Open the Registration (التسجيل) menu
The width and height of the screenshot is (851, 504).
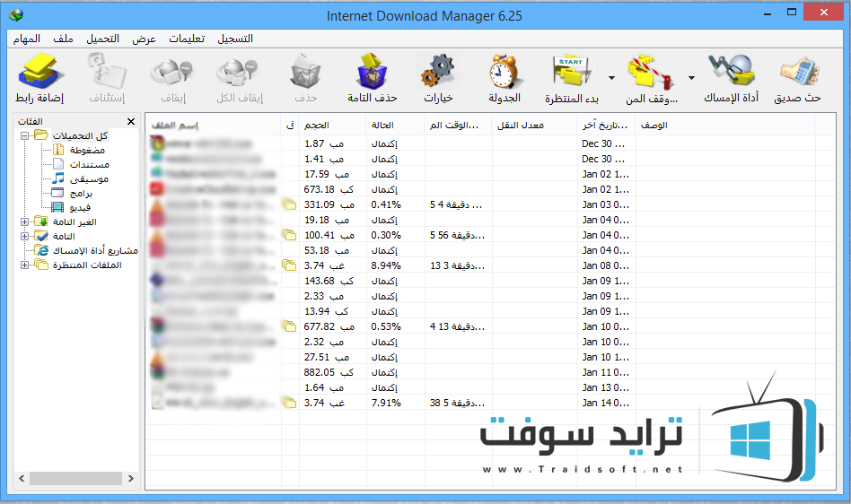(235, 39)
